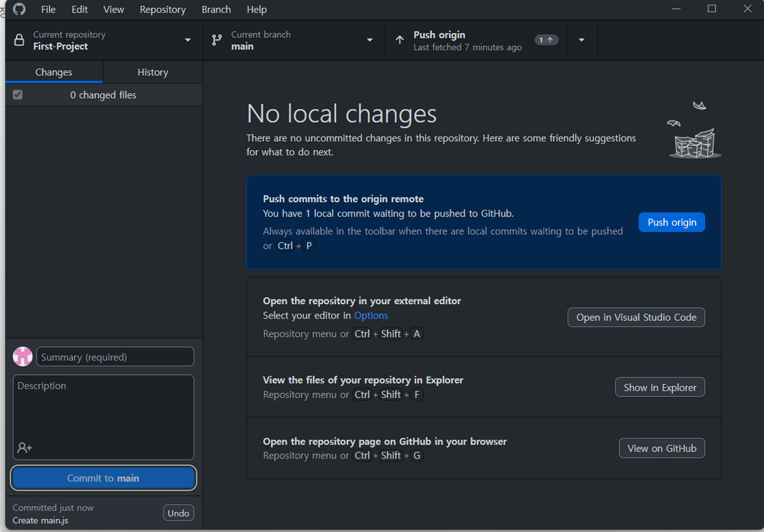
Task: Open the Branch menu
Action: 216,10
